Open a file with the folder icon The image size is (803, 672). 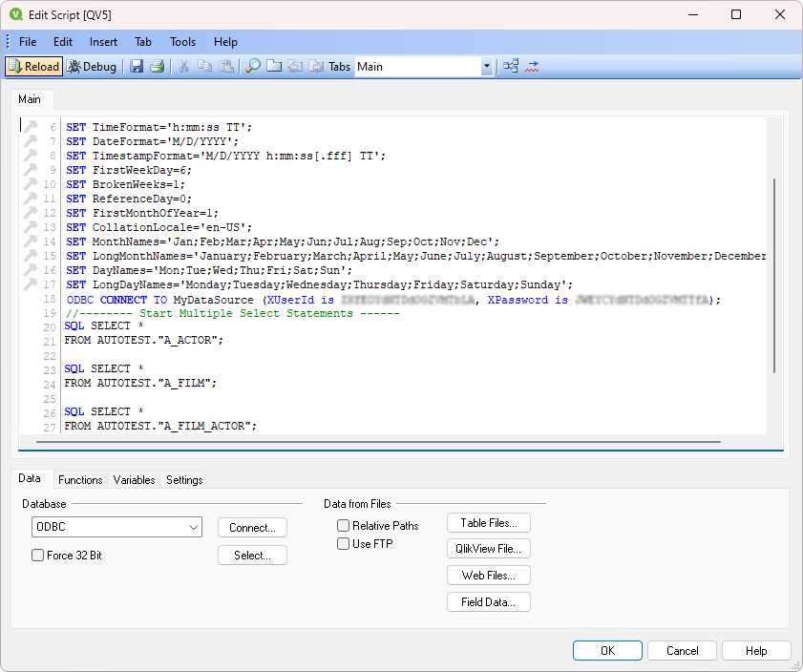[274, 66]
